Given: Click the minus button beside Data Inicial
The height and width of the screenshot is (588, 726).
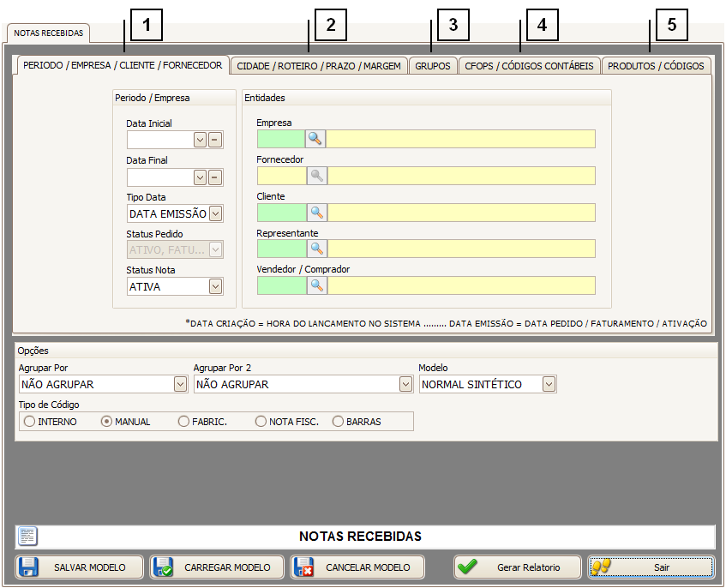Looking at the screenshot, I should point(215,140).
